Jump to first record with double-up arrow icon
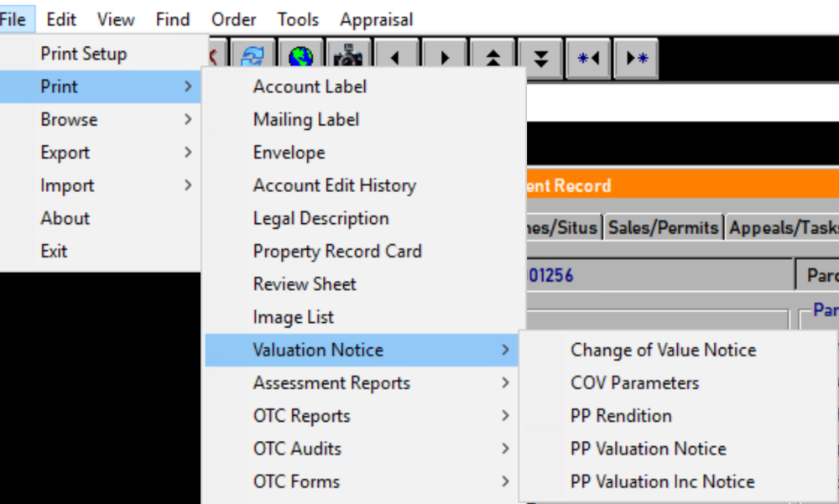This screenshot has width=839, height=504. tap(492, 57)
